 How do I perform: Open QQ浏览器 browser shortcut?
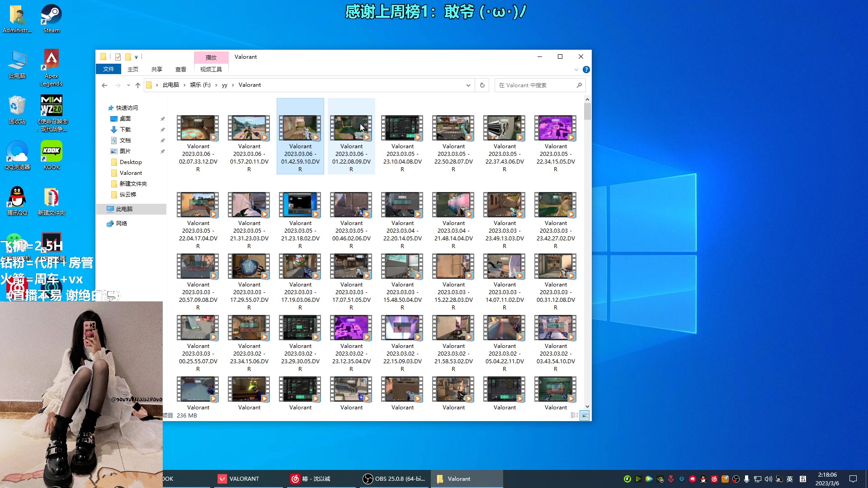(17, 155)
